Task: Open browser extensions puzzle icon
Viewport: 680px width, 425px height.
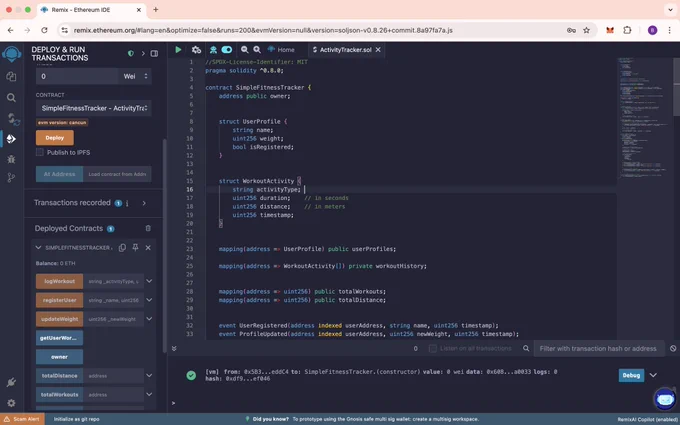Action: 627,30
